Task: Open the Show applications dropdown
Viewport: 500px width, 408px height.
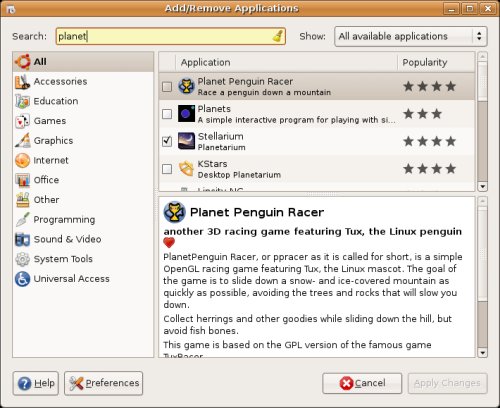Action: pyautogui.click(x=411, y=36)
